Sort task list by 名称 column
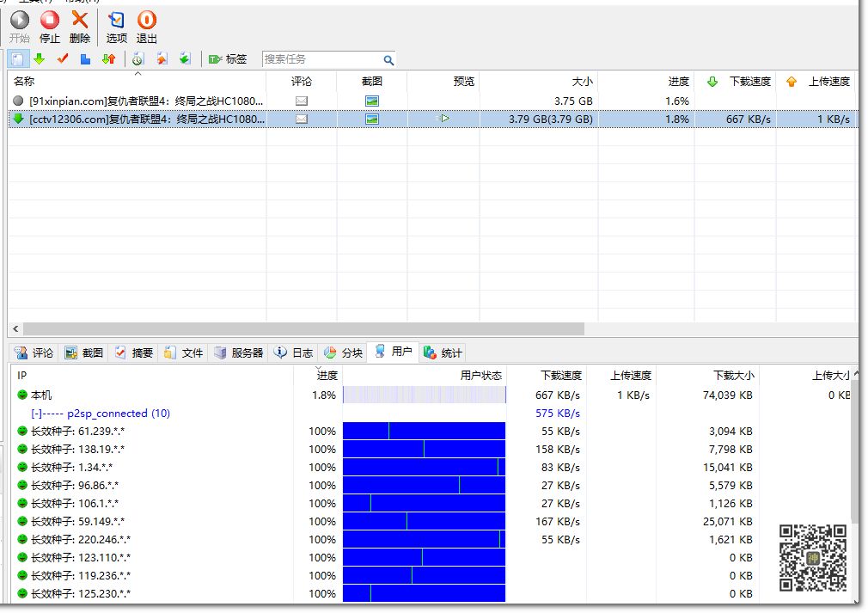This screenshot has height=613, width=868. (x=137, y=82)
